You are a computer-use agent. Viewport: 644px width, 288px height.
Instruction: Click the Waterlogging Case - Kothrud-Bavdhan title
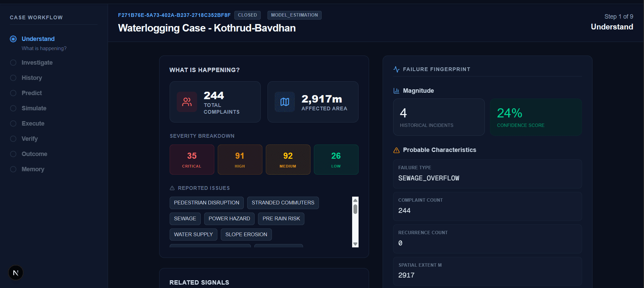[x=207, y=28]
